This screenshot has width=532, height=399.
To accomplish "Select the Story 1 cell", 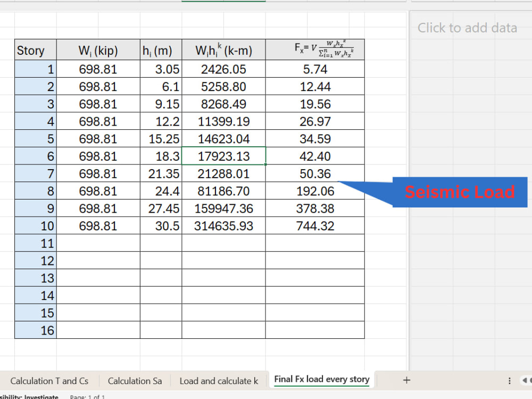I will pos(36,69).
